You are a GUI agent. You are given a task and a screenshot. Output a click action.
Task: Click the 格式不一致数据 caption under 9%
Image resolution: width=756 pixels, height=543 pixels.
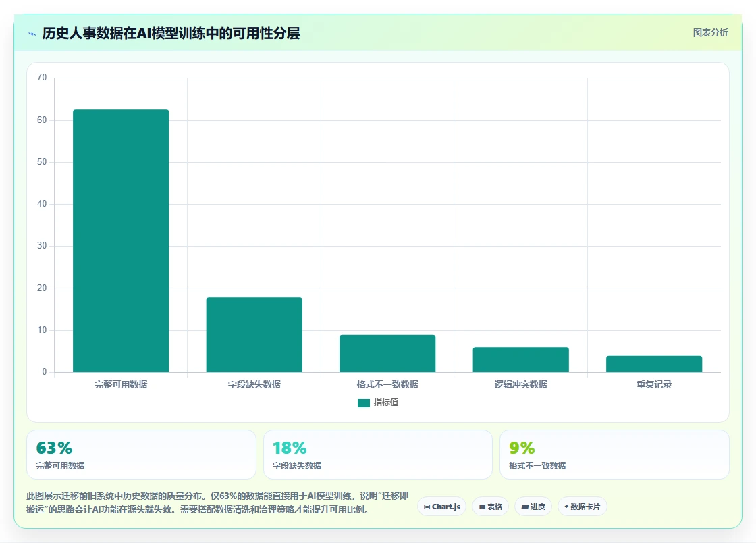[x=537, y=466]
